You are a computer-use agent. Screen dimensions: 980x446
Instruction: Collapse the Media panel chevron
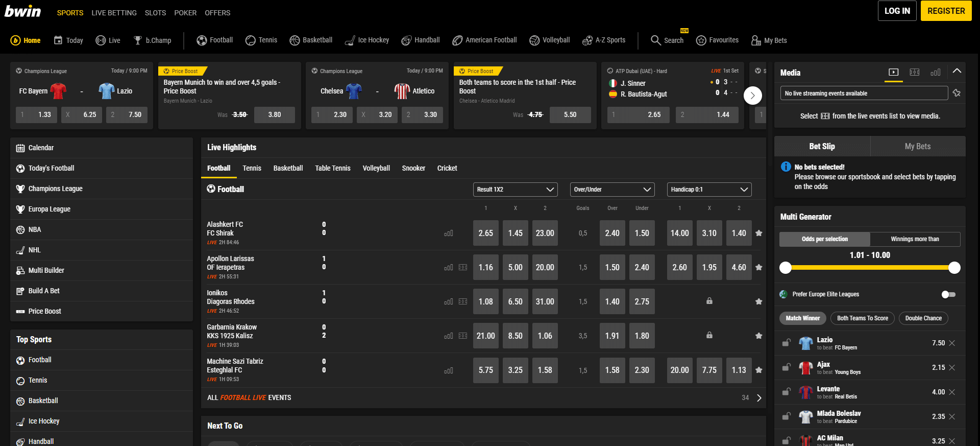click(x=957, y=71)
